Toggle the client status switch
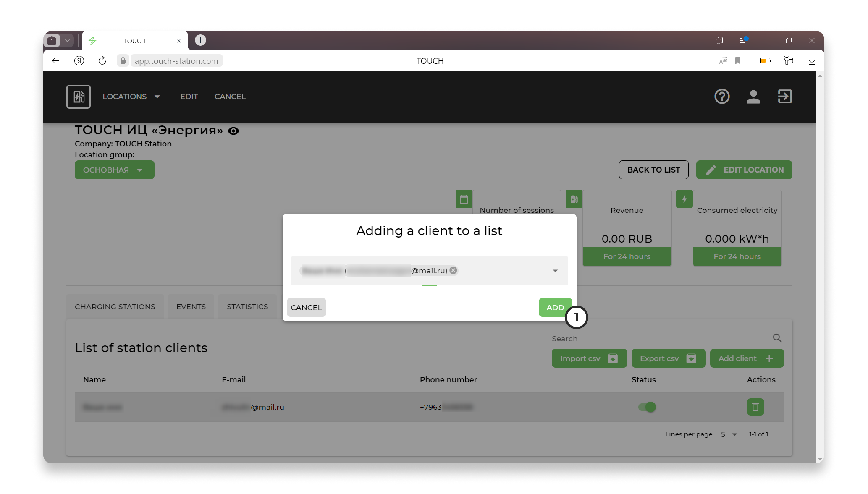The width and height of the screenshot is (868, 494). [x=647, y=407]
